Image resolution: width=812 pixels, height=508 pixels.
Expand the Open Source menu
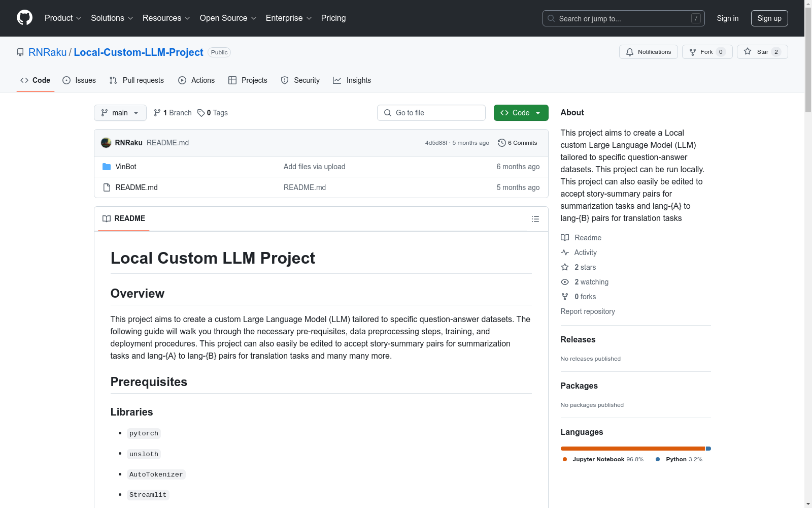(228, 18)
